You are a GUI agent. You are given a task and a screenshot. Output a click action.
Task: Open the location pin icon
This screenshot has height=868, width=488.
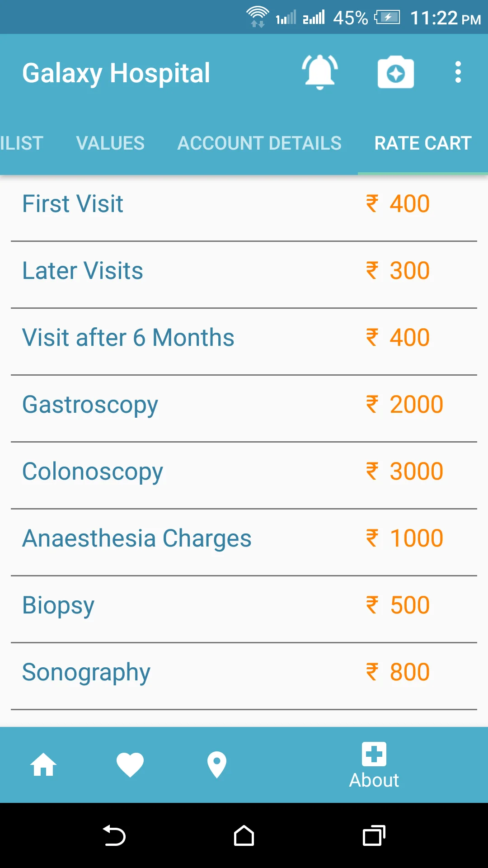coord(217,765)
